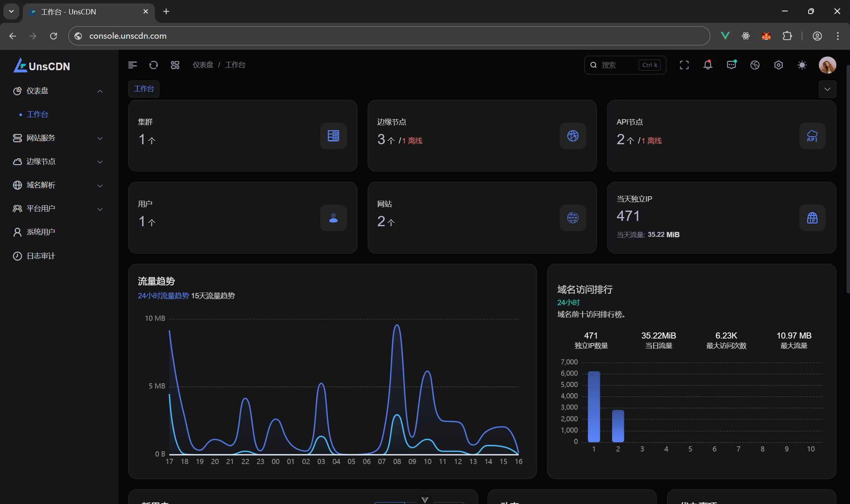Click the first bar in ranking chart
The width and height of the screenshot is (850, 504).
pos(594,406)
